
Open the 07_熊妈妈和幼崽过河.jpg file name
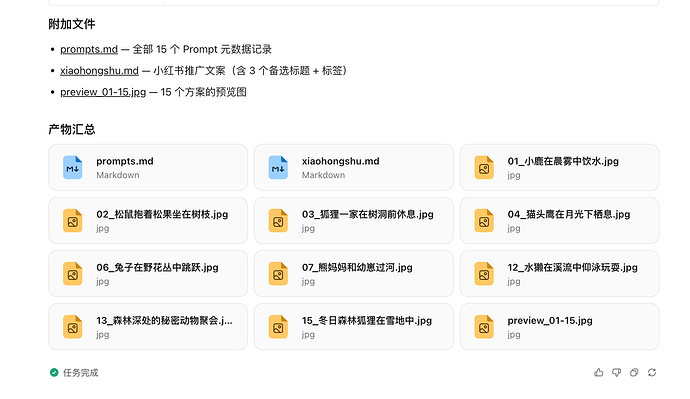357,267
